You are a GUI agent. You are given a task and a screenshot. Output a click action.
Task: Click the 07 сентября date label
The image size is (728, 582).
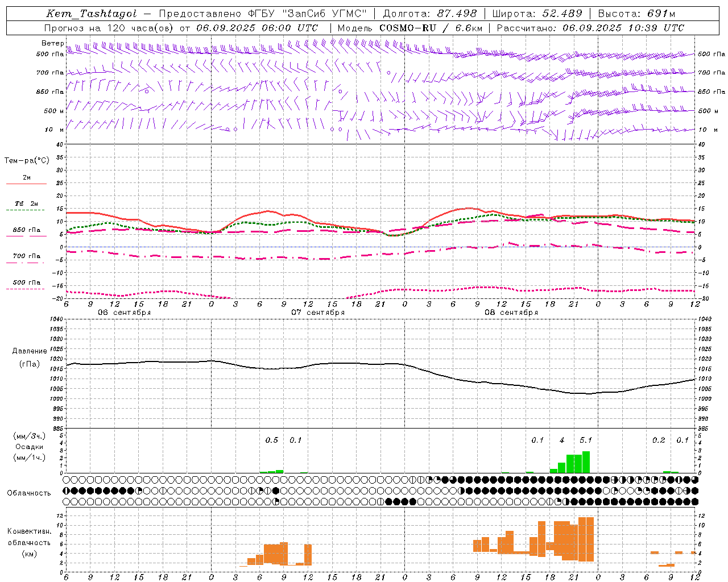coord(318,313)
